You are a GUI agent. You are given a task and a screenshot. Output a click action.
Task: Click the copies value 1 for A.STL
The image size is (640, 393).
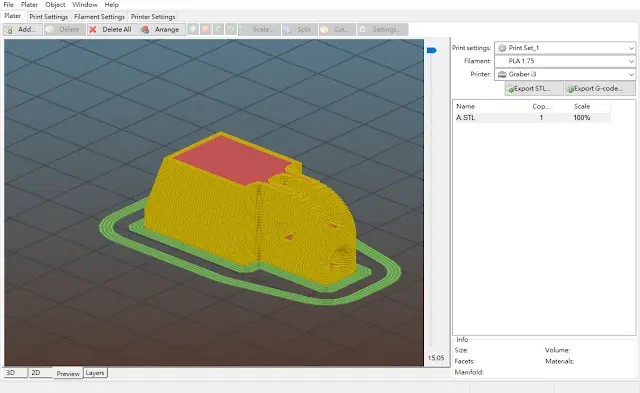click(541, 118)
